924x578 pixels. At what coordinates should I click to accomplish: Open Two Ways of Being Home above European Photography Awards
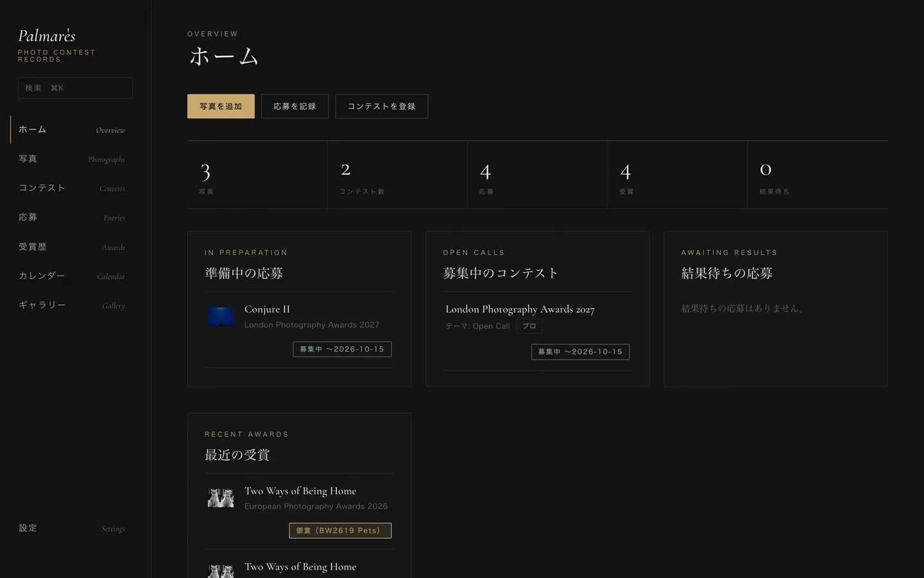[x=300, y=491]
